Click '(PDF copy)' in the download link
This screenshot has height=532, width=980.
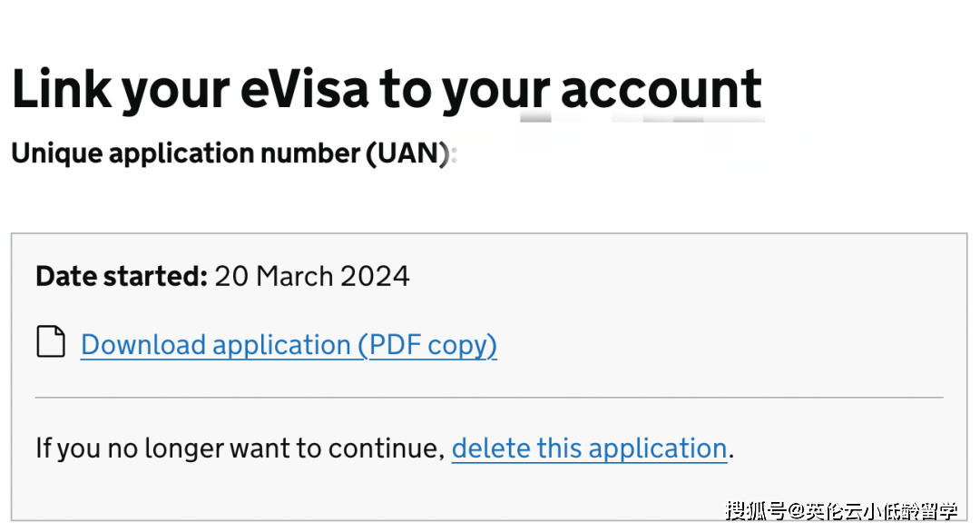pos(427,345)
